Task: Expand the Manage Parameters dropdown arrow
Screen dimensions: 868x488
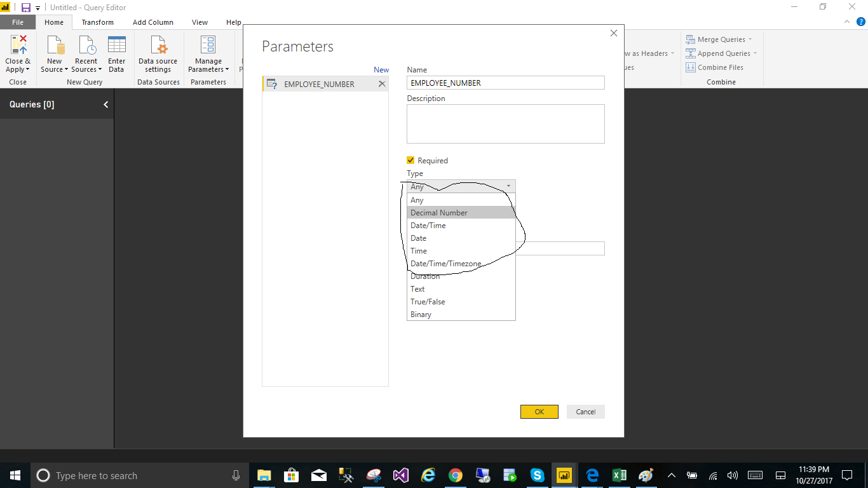Action: tap(227, 70)
